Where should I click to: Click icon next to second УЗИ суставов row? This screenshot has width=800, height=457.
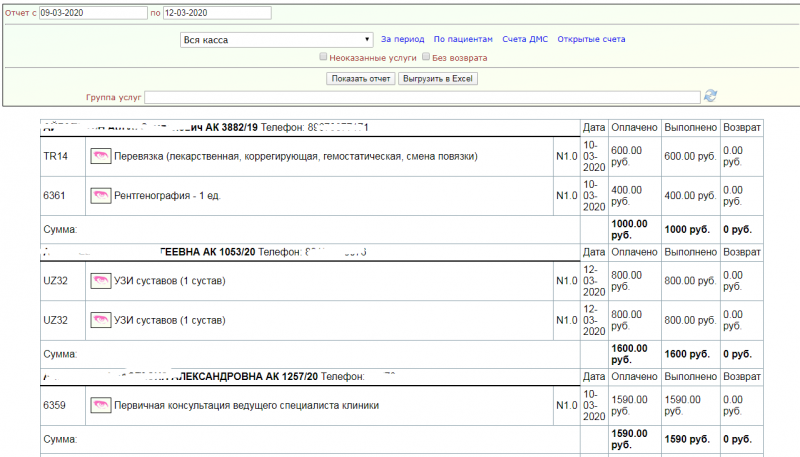point(100,321)
